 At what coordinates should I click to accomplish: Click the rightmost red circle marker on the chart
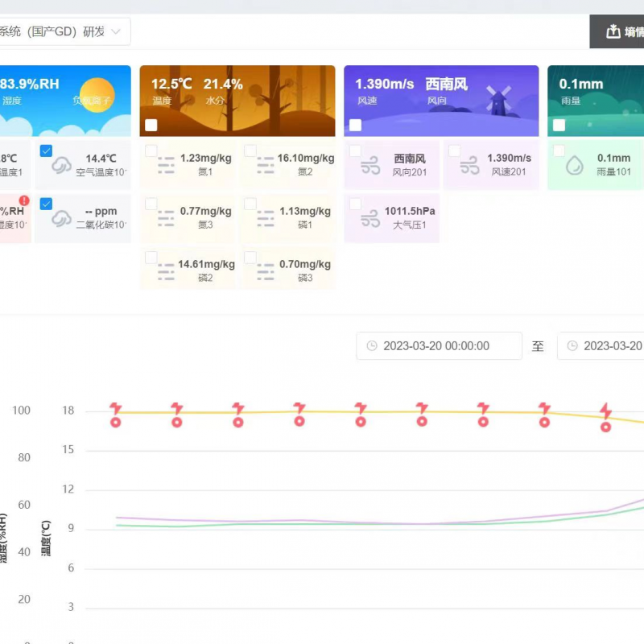606,427
